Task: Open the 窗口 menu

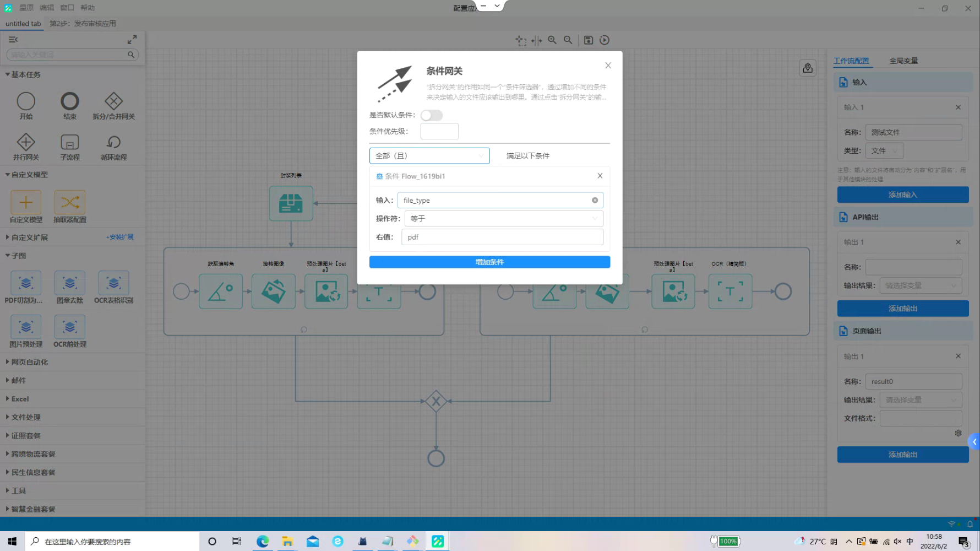Action: [x=67, y=8]
